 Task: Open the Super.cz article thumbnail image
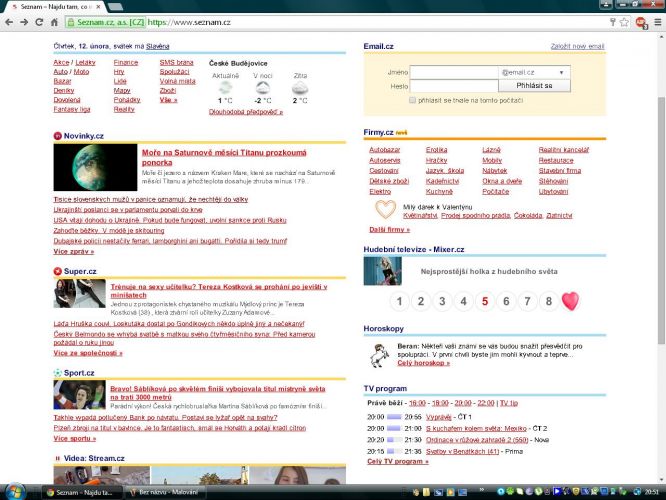click(79, 293)
